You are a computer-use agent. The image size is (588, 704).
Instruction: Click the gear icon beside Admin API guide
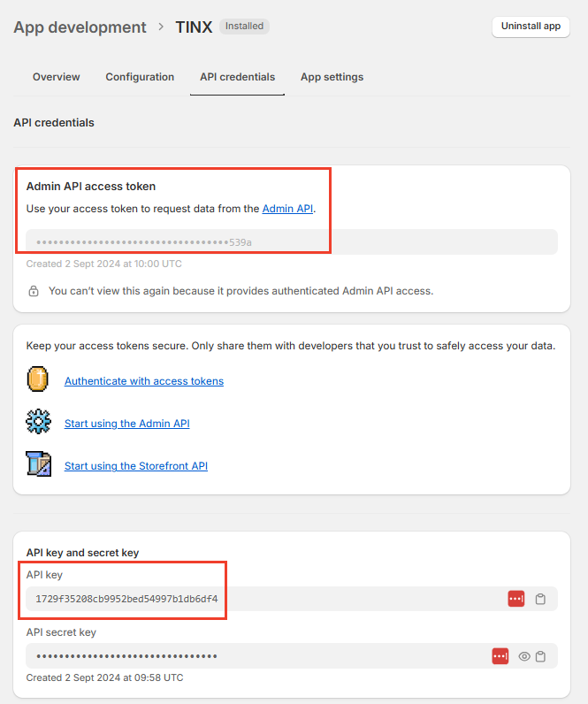39,423
